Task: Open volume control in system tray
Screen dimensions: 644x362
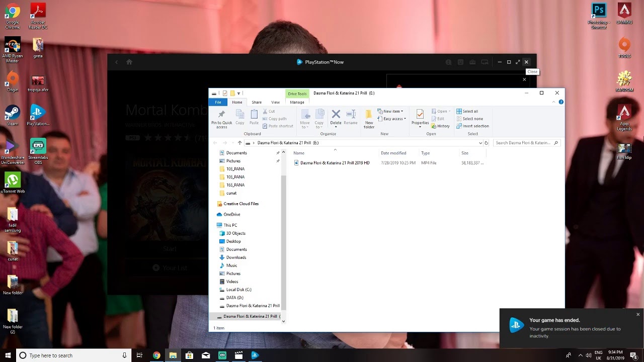Action: click(588, 355)
